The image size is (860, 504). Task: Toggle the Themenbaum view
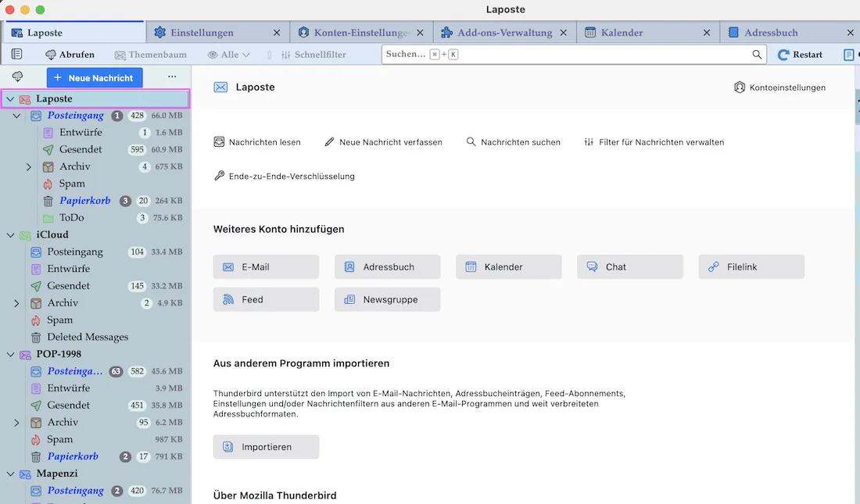pyautogui.click(x=150, y=54)
